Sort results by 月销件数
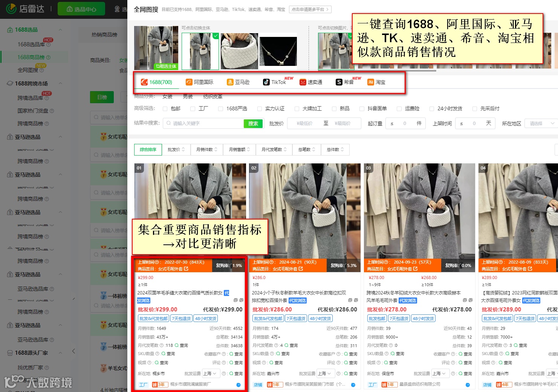The image size is (558, 392). 207,149
